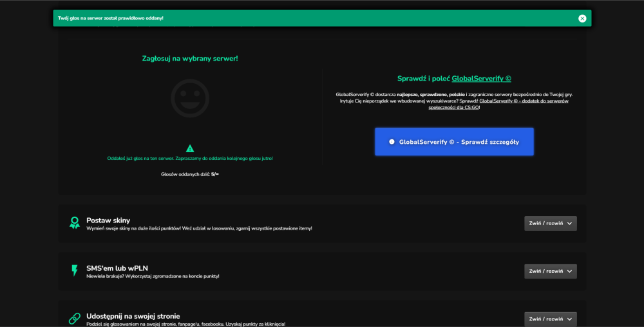Click the Oddałeś już głos na ten serwer message
Image resolution: width=644 pixels, height=327 pixels.
click(190, 159)
